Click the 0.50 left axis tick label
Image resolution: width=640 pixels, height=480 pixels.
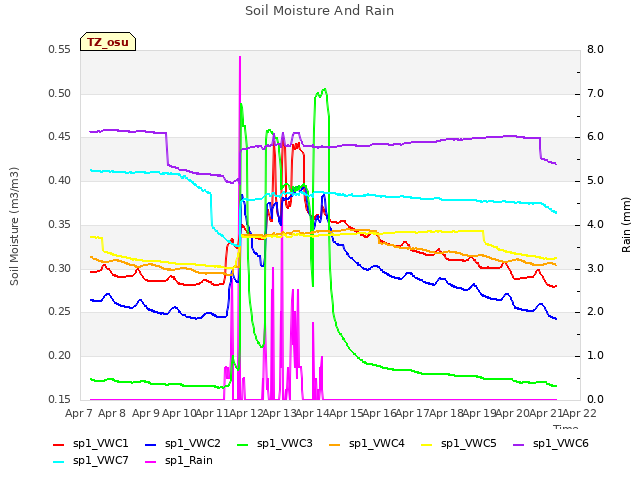point(60,93)
